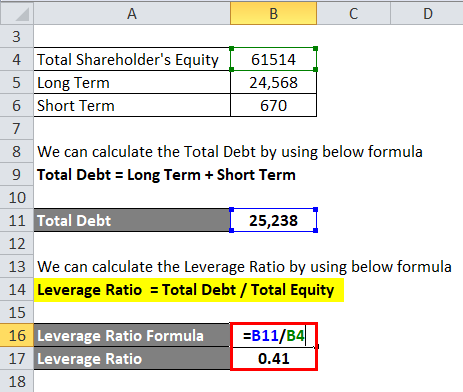Select row 17 header
Viewport: 463px width, 392px height.
click(x=17, y=358)
